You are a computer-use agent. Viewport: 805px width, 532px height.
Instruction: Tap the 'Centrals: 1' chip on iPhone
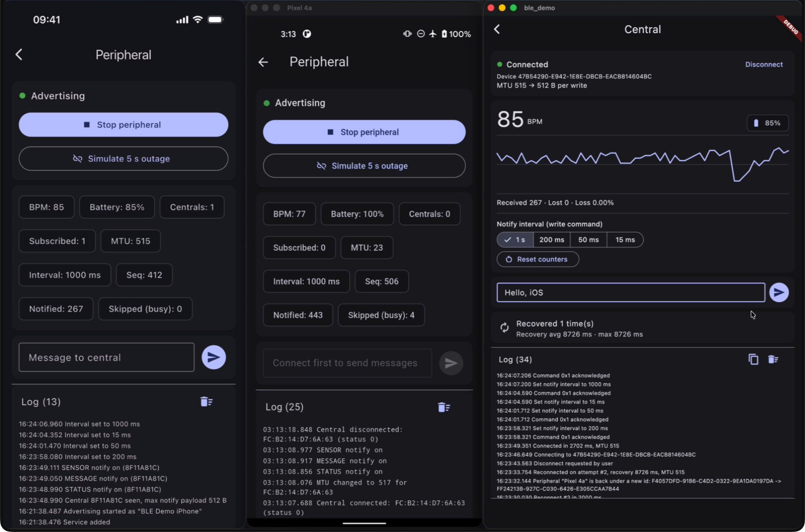pyautogui.click(x=192, y=207)
